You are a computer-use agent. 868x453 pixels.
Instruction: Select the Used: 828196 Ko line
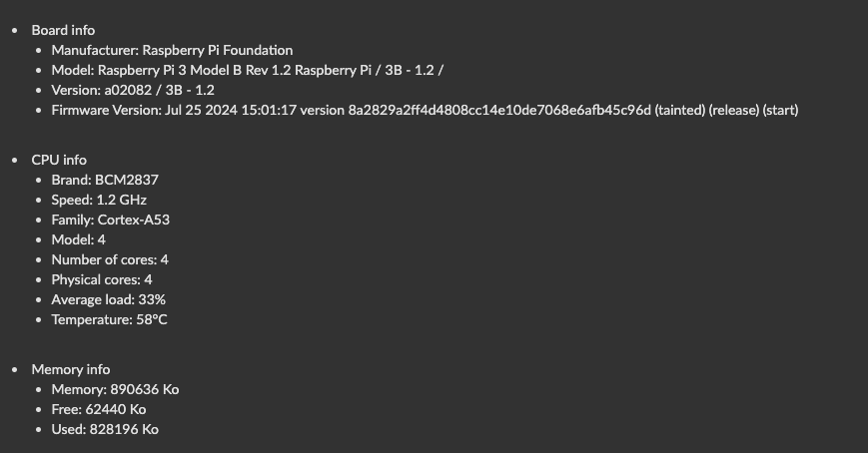click(105, 429)
